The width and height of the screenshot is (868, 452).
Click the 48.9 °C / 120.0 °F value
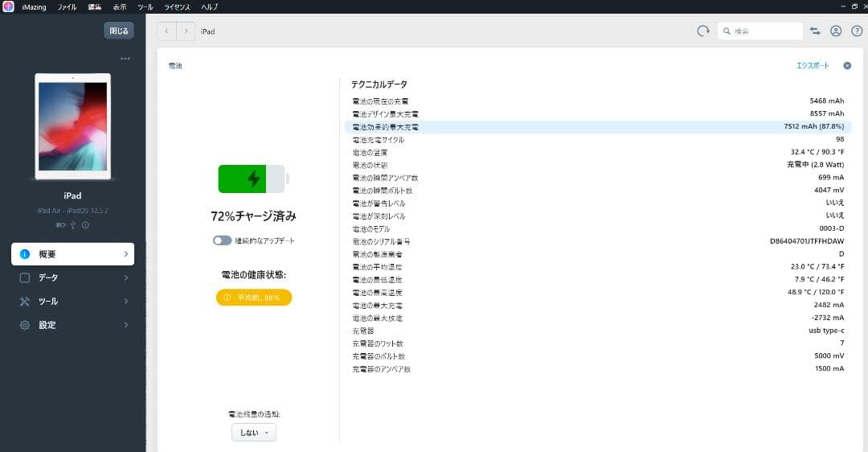816,292
